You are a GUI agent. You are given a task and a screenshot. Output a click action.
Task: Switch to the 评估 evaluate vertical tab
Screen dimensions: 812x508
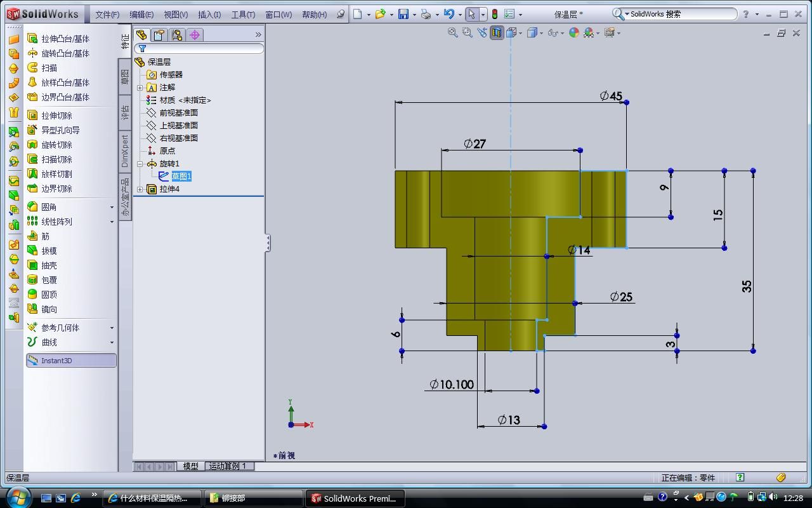click(125, 113)
